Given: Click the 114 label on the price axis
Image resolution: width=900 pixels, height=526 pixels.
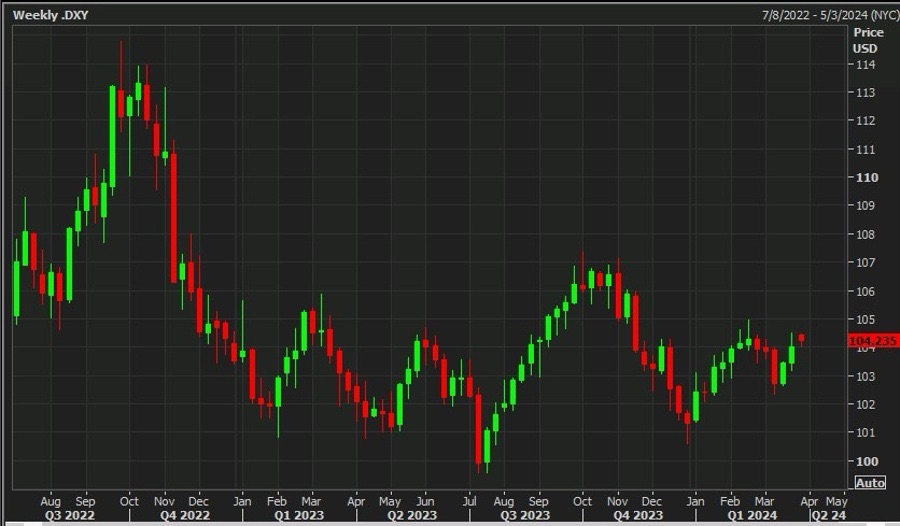Looking at the screenshot, I should tap(866, 64).
